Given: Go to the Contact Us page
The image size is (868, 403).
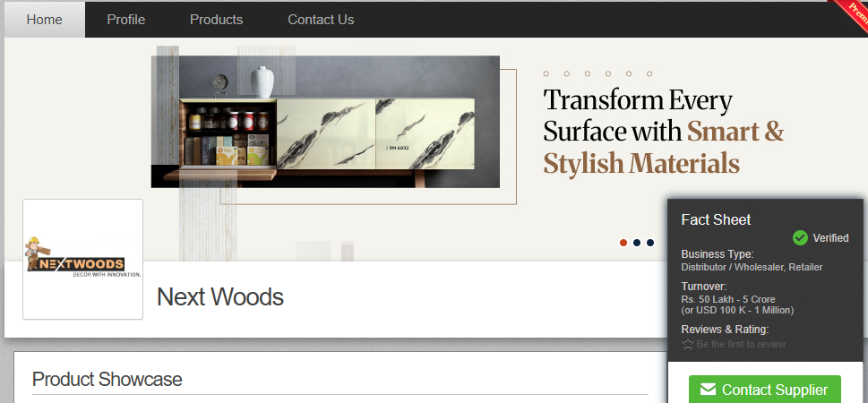Looking at the screenshot, I should 321,20.
